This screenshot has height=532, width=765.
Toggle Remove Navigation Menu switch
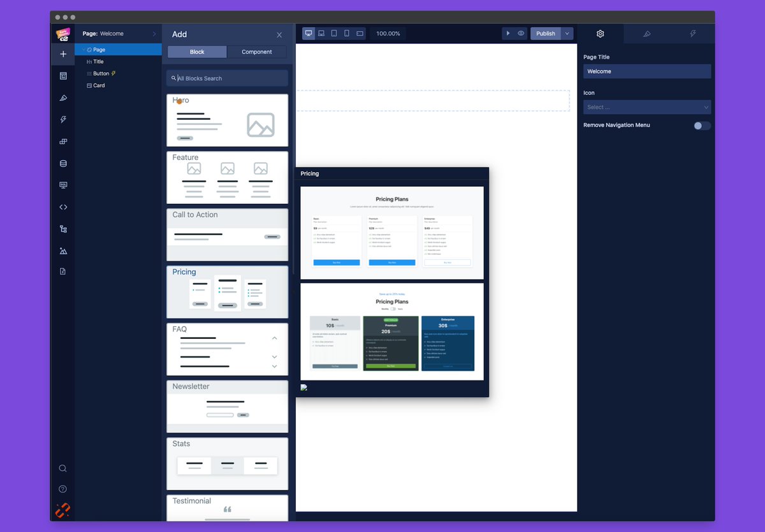coord(702,126)
